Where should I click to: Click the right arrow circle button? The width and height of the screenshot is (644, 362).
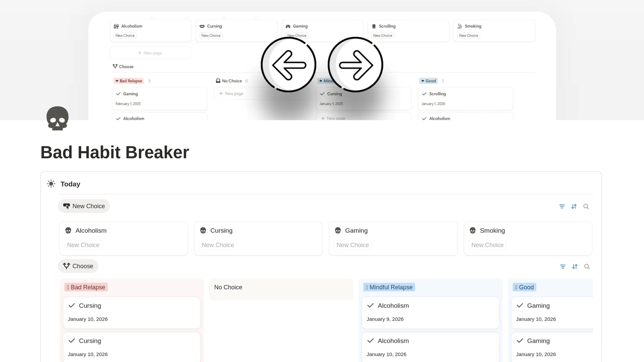pos(355,65)
